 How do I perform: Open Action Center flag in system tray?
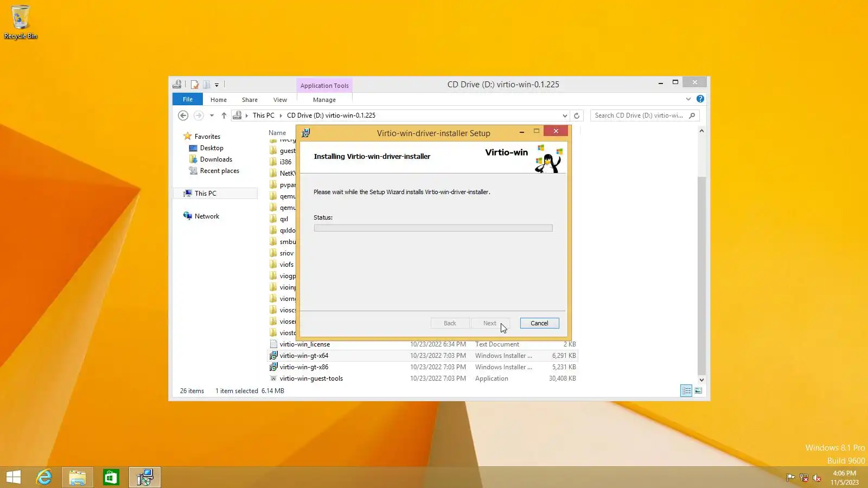point(791,478)
